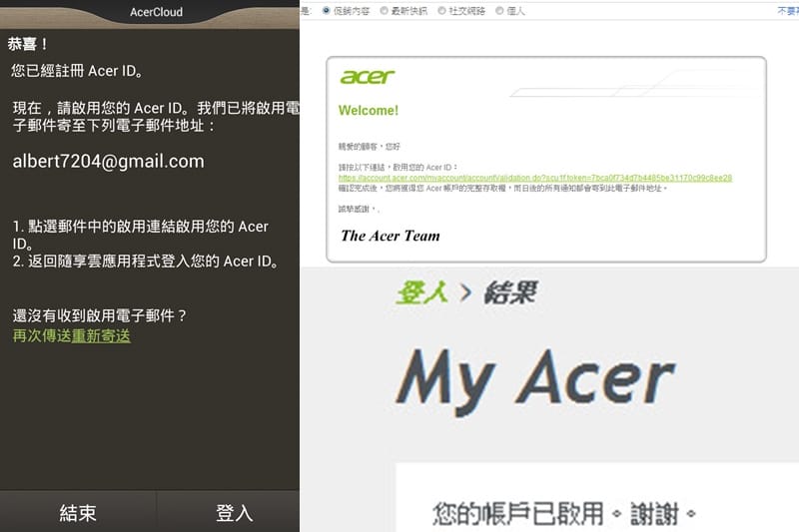Screen dimensions: 799x532
Task: Click step 1 點選郵件中的啟用連結 instruction text
Action: pyautogui.click(x=140, y=235)
